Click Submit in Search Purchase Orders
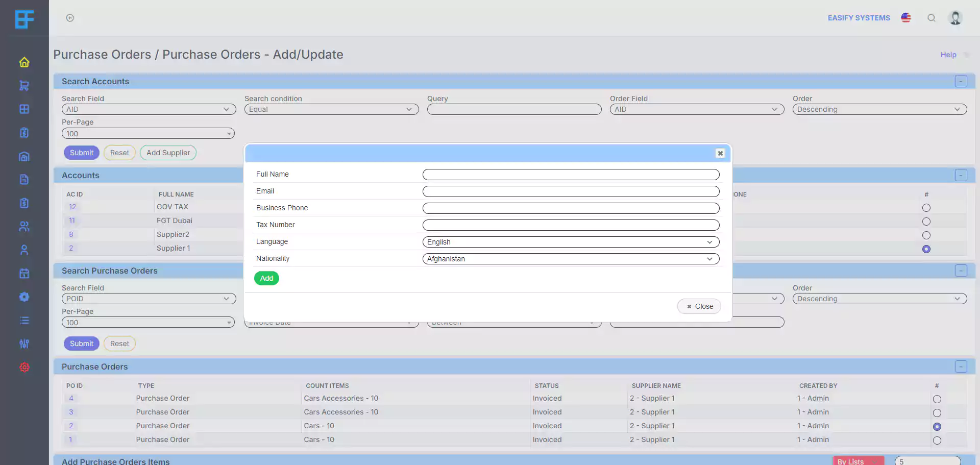Viewport: 980px width, 465px height. (81, 344)
